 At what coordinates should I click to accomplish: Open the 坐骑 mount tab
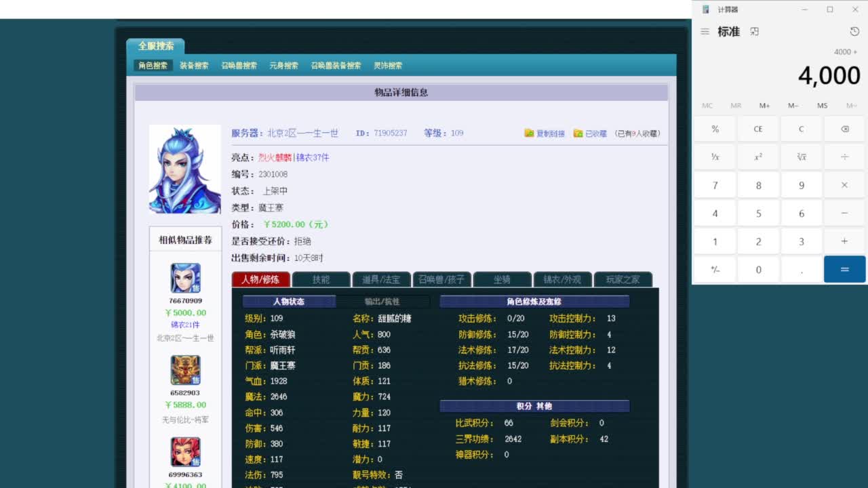(502, 279)
